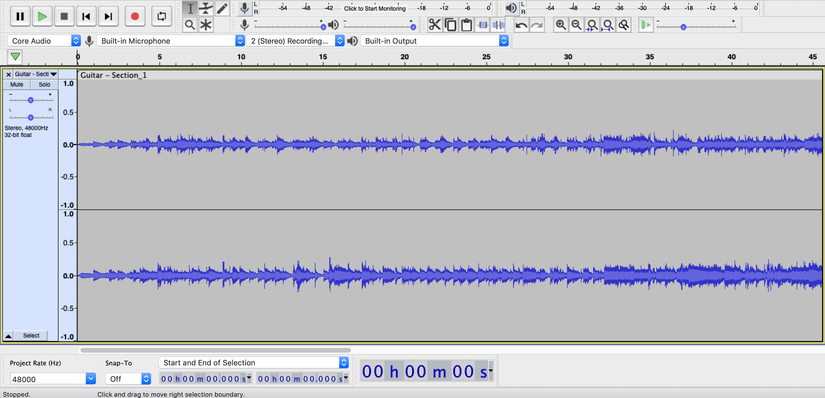Open the Snap-To Off dropdown
This screenshot has width=825, height=398.
(x=128, y=379)
